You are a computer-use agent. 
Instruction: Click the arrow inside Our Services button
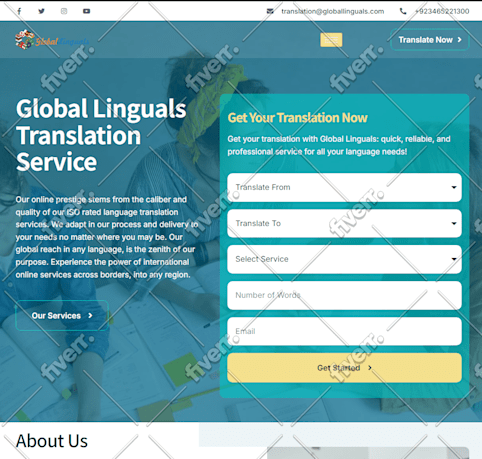(x=90, y=315)
